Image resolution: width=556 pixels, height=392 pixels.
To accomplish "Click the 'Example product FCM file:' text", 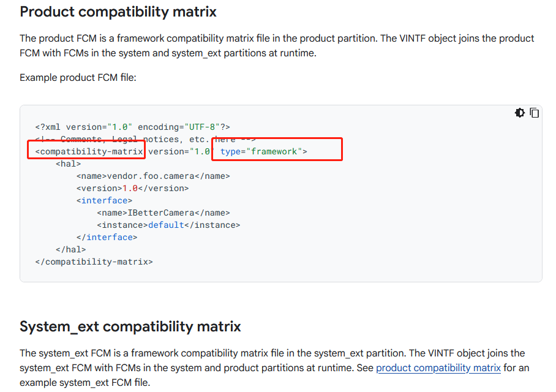I will 78,77.
